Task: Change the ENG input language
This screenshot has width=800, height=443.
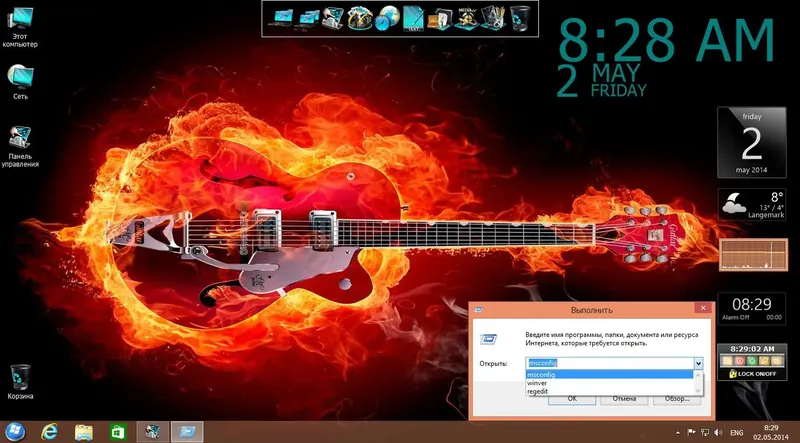Action: 737,433
